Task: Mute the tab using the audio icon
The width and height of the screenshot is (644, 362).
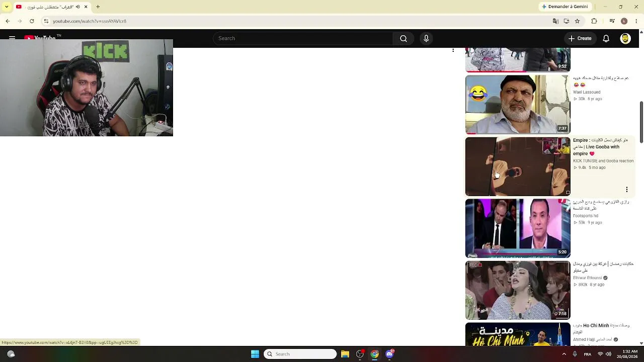Action: (77, 7)
